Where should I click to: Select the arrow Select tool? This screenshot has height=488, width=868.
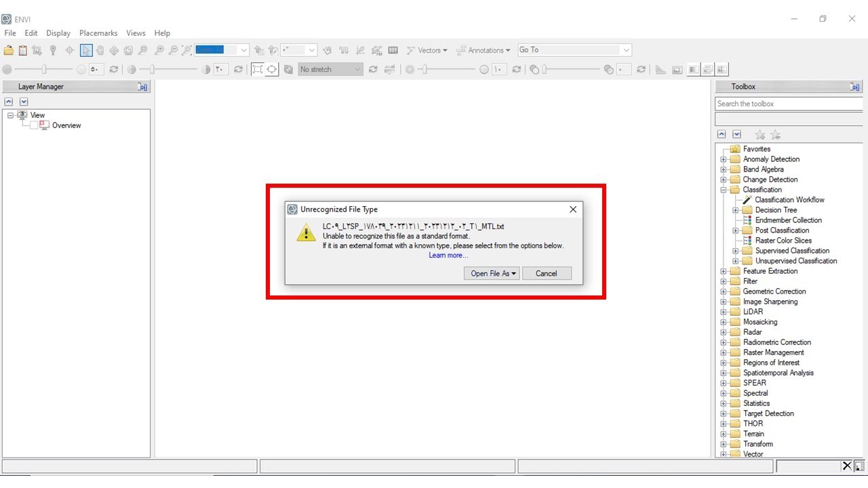coord(85,50)
